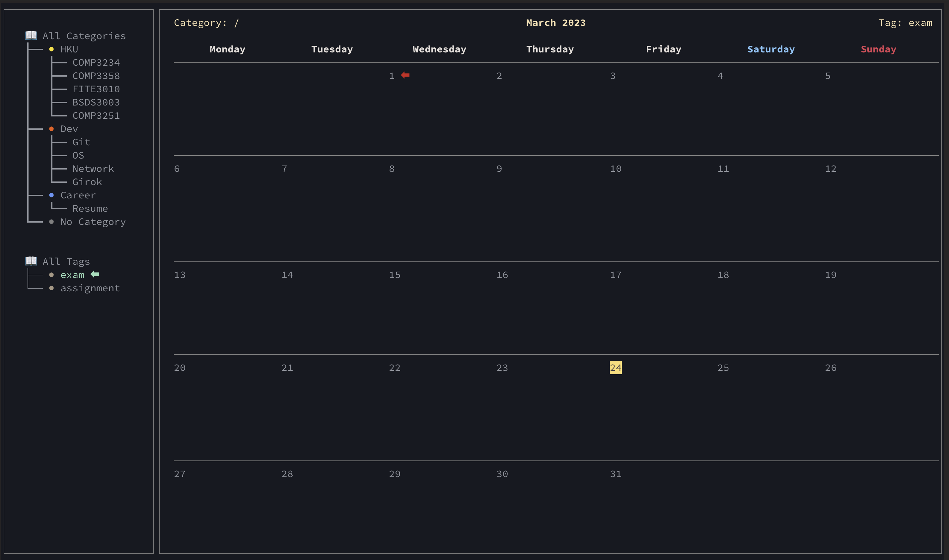Image resolution: width=949 pixels, height=560 pixels.
Task: Select day 12 in the calendar
Action: coord(831,169)
